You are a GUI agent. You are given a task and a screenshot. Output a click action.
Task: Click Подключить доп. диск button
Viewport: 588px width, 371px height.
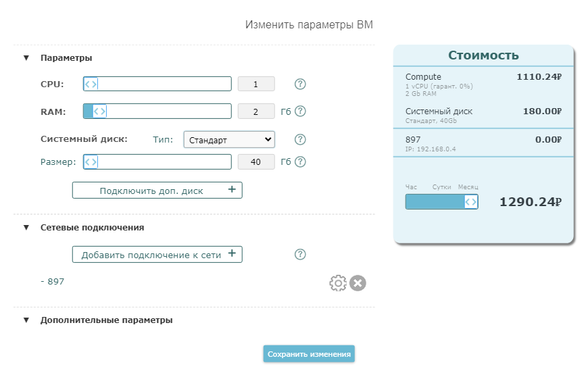(x=157, y=190)
